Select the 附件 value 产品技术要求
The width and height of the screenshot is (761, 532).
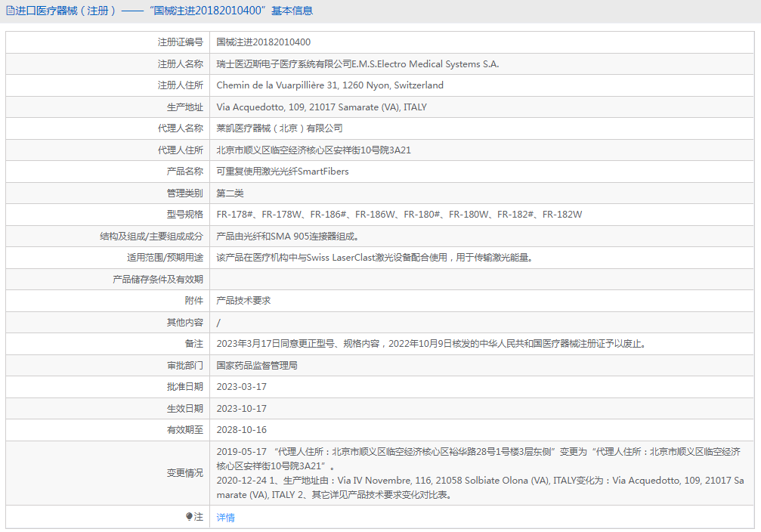[x=243, y=301]
